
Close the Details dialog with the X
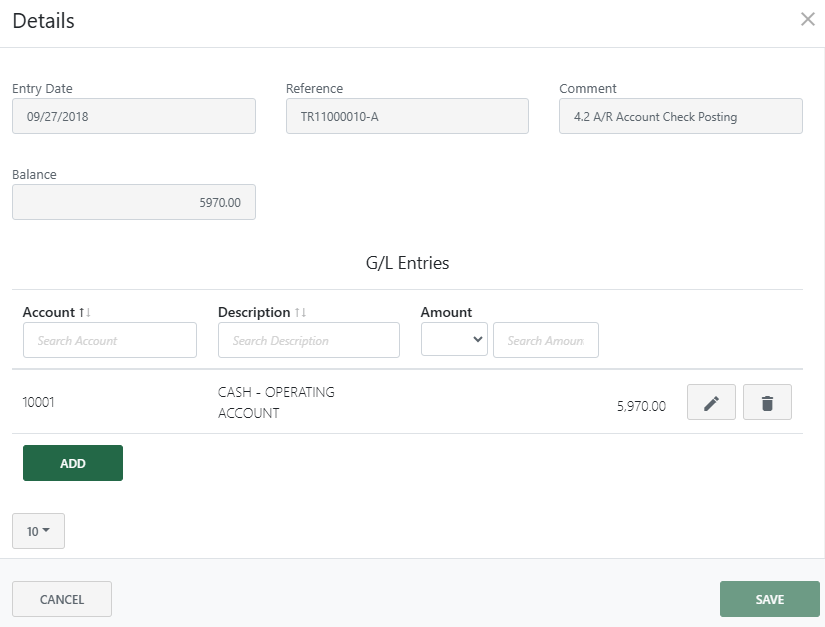808,18
